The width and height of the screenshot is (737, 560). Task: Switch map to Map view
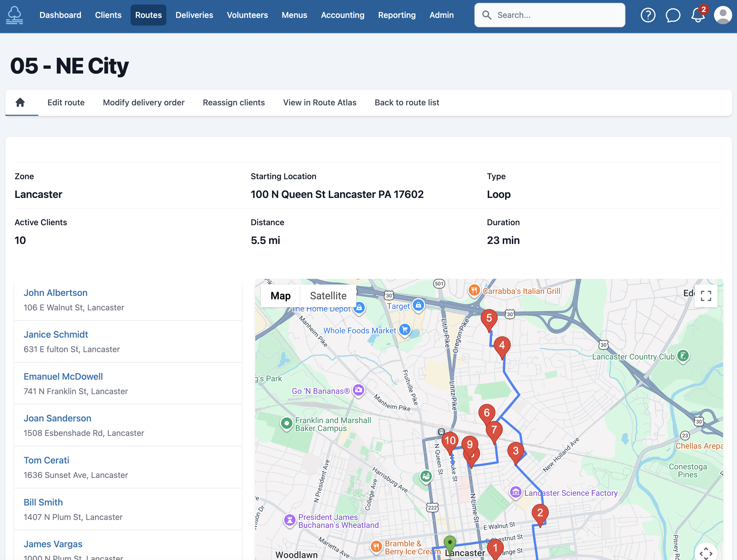click(x=280, y=296)
